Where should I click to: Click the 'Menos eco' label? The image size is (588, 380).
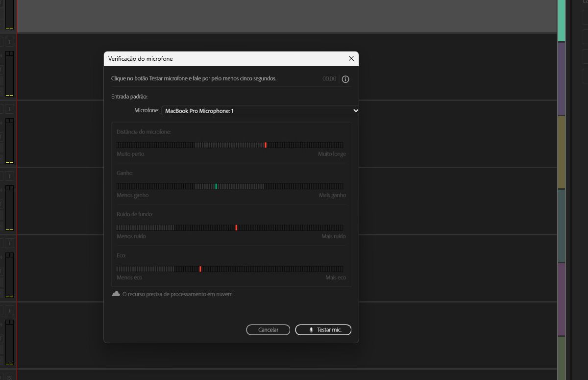(129, 278)
